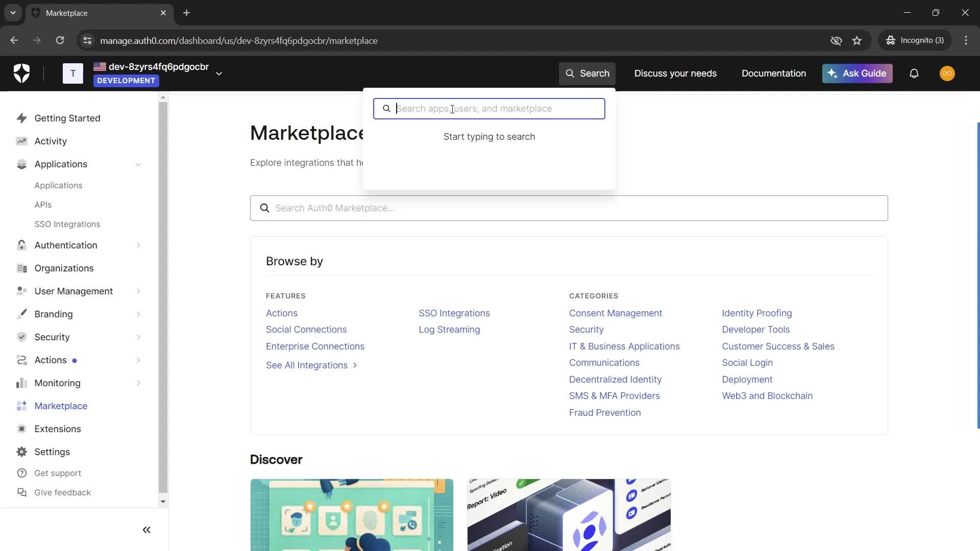
Task: Click the Extensions chip icon
Action: click(x=21, y=429)
